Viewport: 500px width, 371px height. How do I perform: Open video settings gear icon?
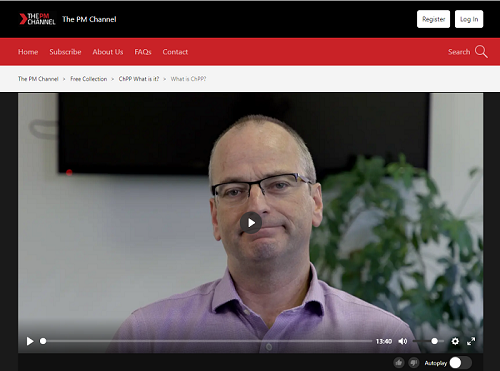pyautogui.click(x=455, y=341)
